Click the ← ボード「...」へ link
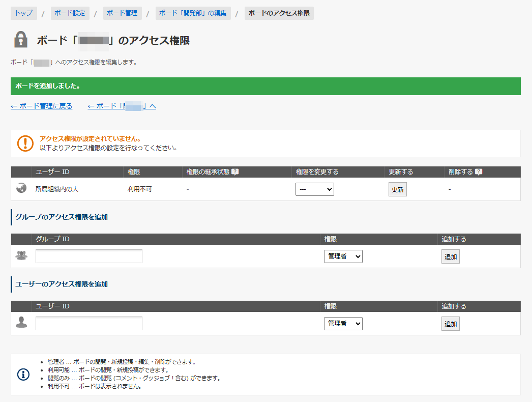Screen dimensions: 532x402 click(x=122, y=106)
